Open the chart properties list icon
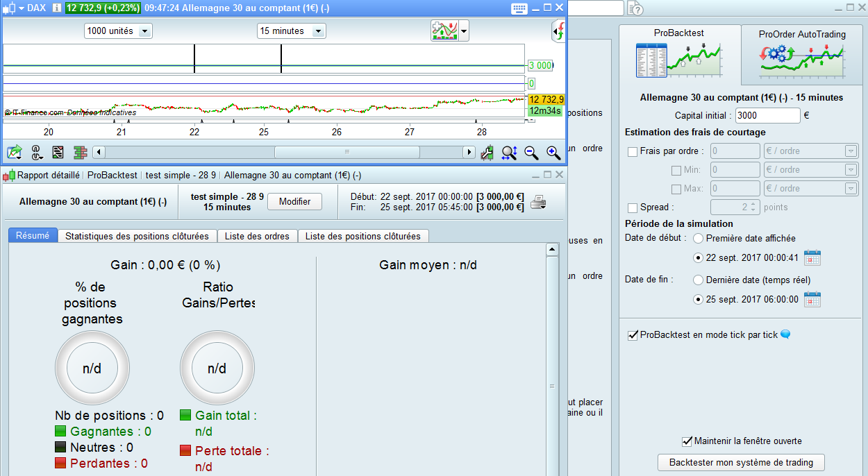The image size is (868, 476). pos(58,152)
